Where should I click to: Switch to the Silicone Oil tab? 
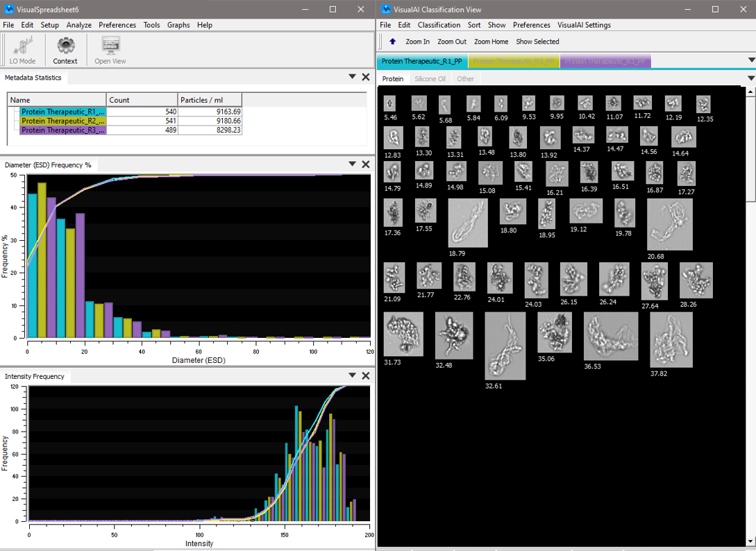click(x=430, y=78)
